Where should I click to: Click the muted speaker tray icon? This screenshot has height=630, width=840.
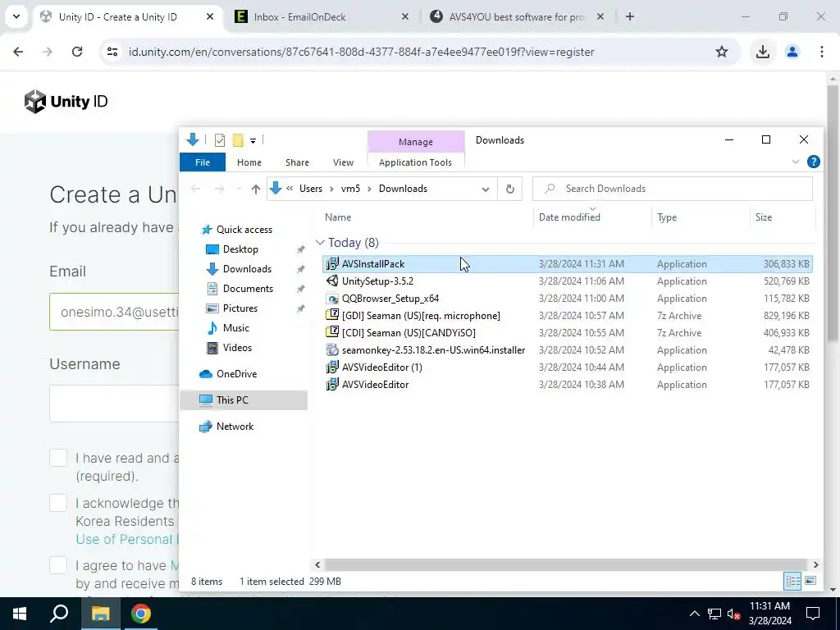[733, 614]
